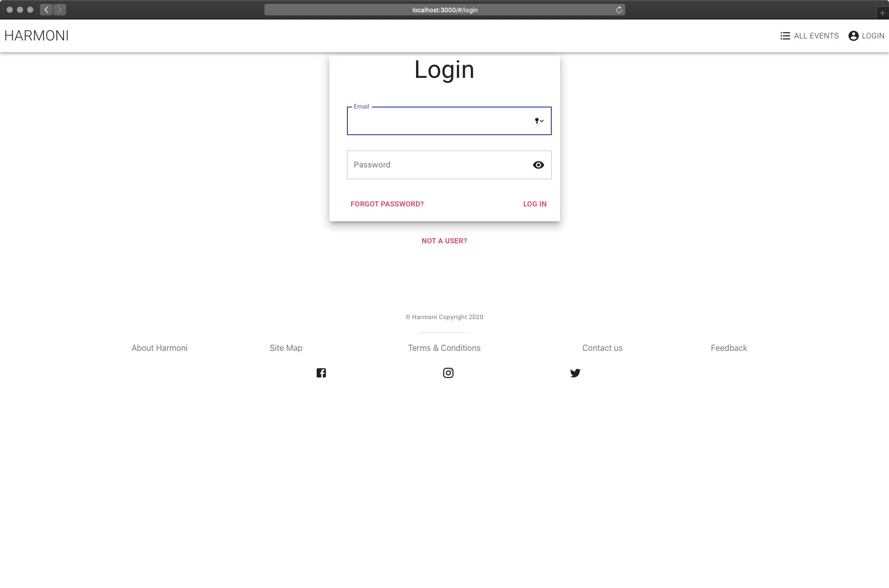Open Contact us footer link
889x588 pixels.
pyautogui.click(x=603, y=348)
